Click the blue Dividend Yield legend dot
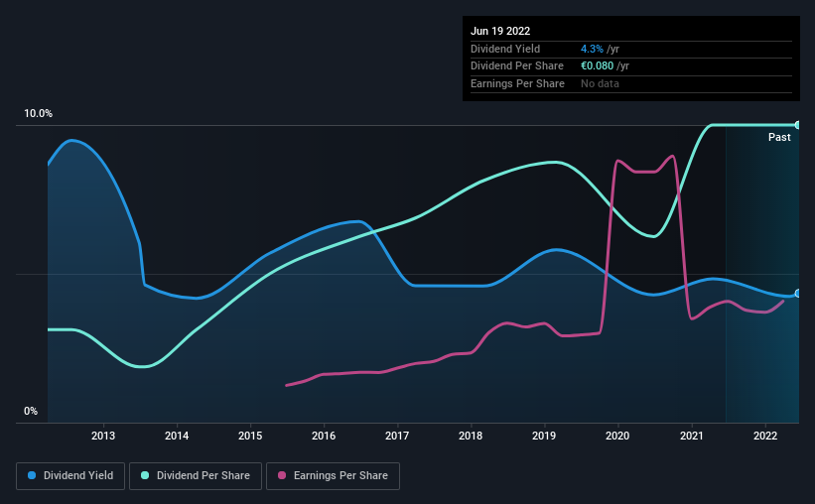This screenshot has width=815, height=504. pyautogui.click(x=32, y=475)
